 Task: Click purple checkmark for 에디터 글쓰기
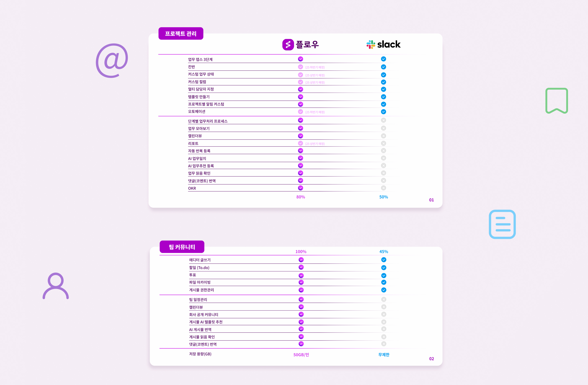[301, 260]
